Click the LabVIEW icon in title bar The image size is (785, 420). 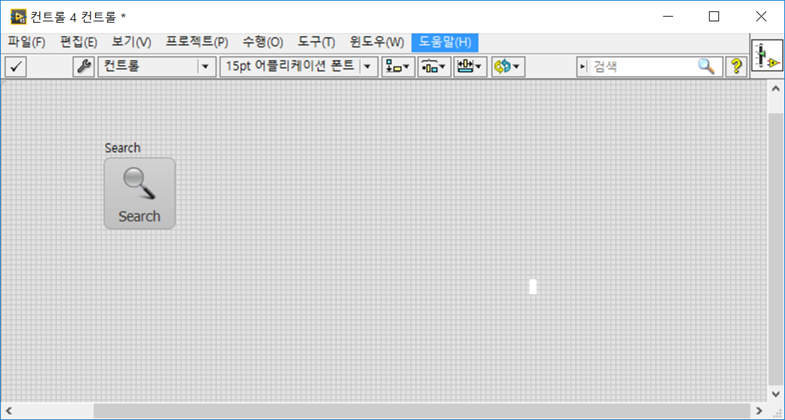click(x=19, y=17)
